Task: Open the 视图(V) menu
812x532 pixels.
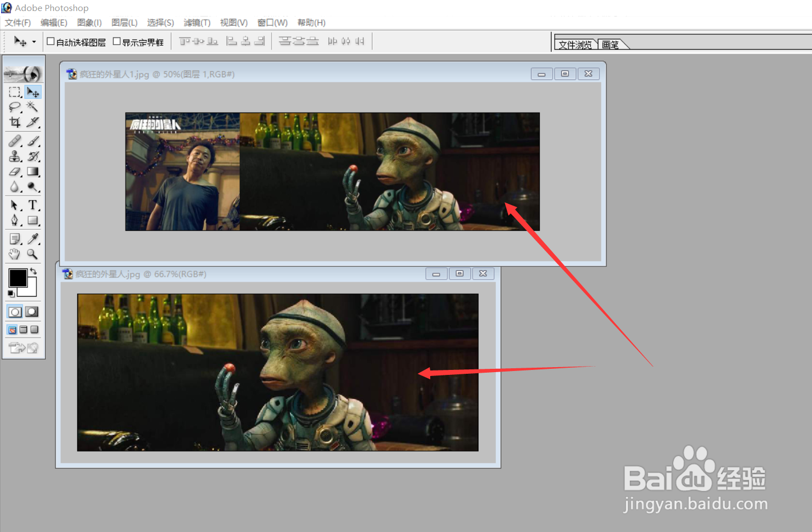Action: click(x=234, y=23)
